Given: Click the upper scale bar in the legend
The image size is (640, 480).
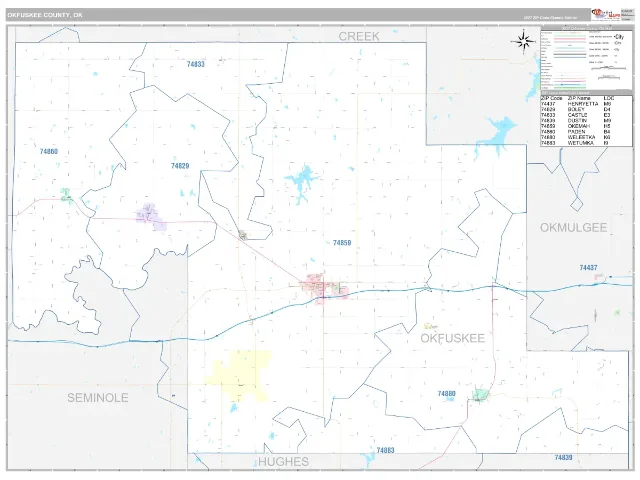Looking at the screenshot, I should 609,68.
